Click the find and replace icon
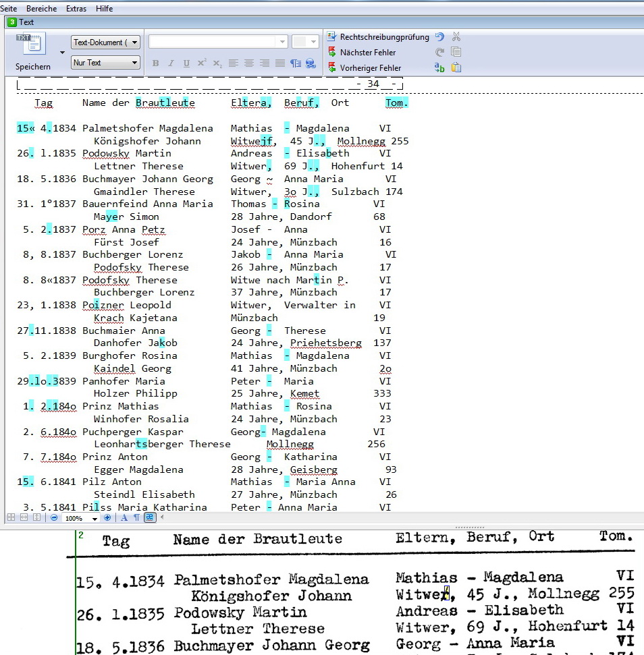This screenshot has width=644, height=655. pos(439,67)
